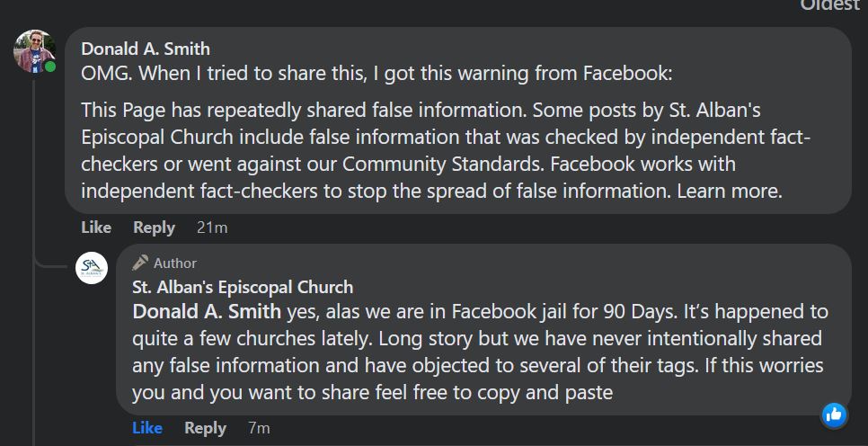The height and width of the screenshot is (446, 868).
Task: Open St. Alban's Episcopal Church page name
Action: pyautogui.click(x=243, y=288)
